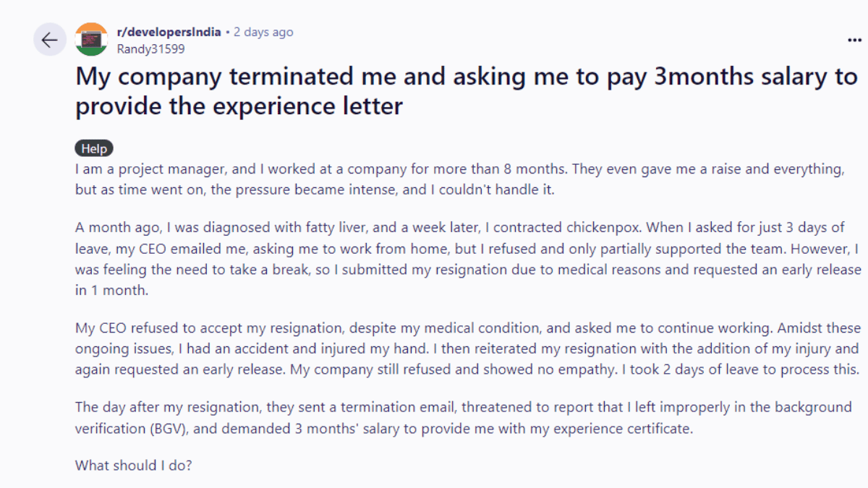This screenshot has width=868, height=488.
Task: Visit the r/developersIndia subreddit link
Action: coord(169,32)
